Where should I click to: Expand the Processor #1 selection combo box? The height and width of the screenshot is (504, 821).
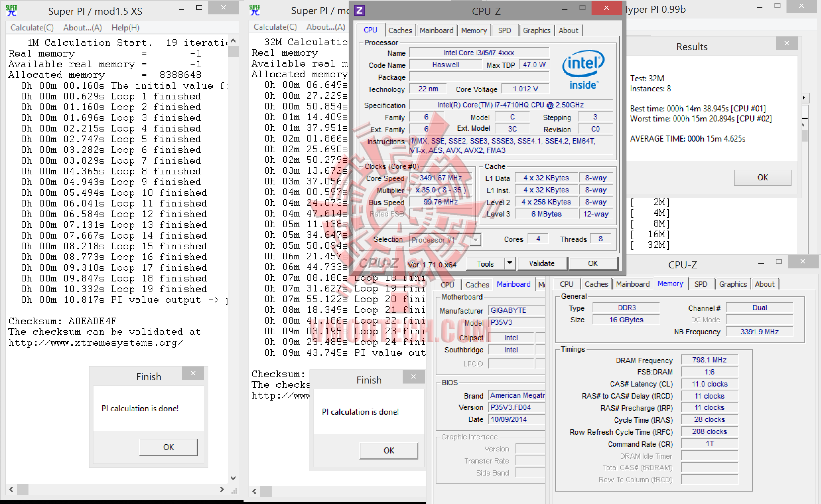tap(475, 240)
